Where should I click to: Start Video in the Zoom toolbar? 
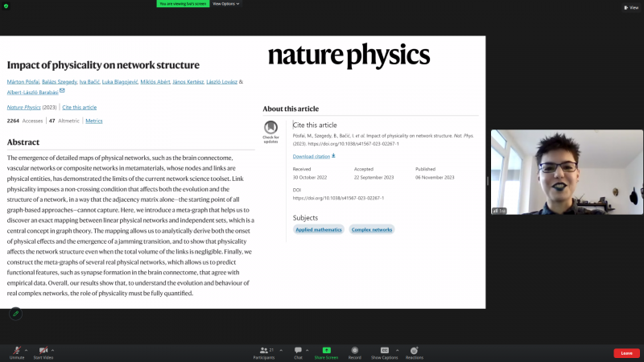(x=43, y=352)
